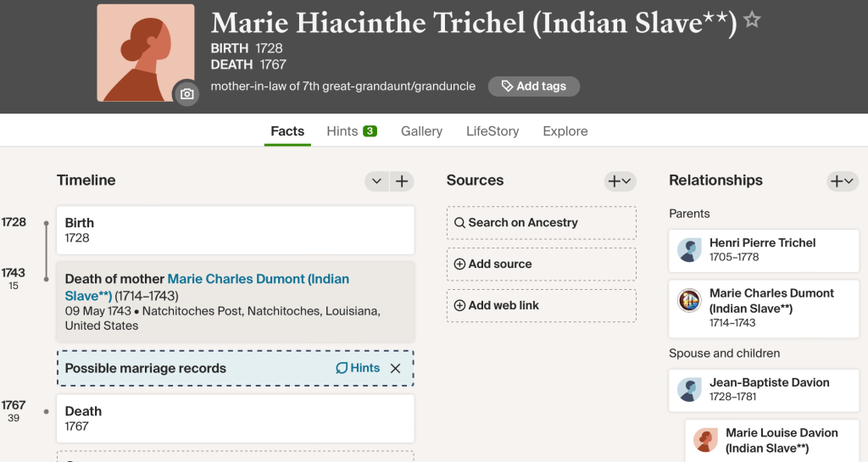
Task: Click Jean-Baptiste Davion's avatar icon
Action: 689,390
